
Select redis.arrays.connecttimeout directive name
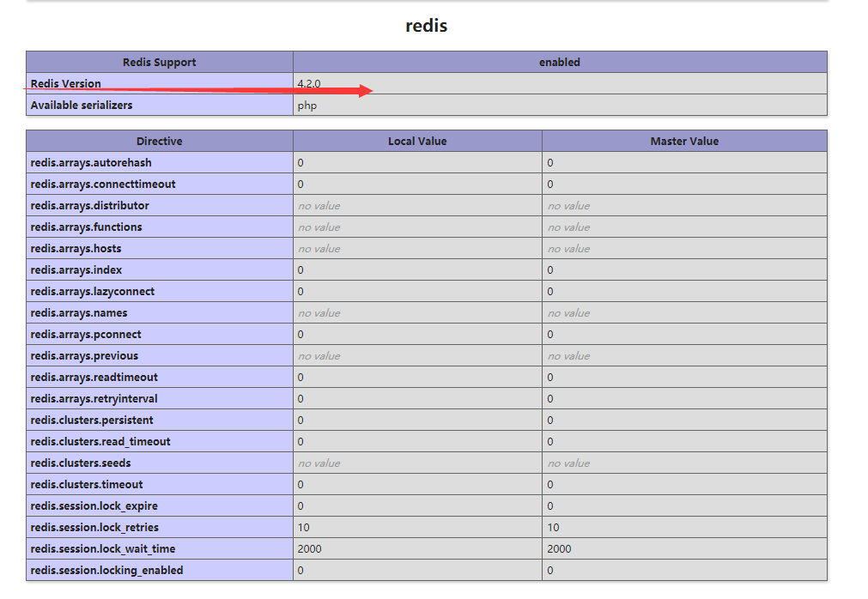103,185
